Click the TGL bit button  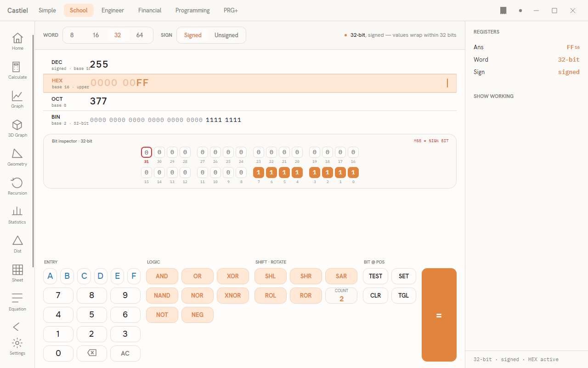pyautogui.click(x=404, y=295)
